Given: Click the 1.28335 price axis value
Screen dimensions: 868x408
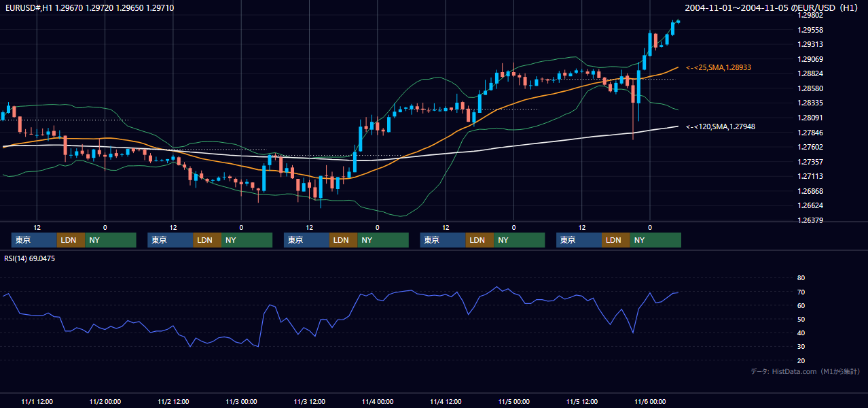Looking at the screenshot, I should pyautogui.click(x=810, y=103).
